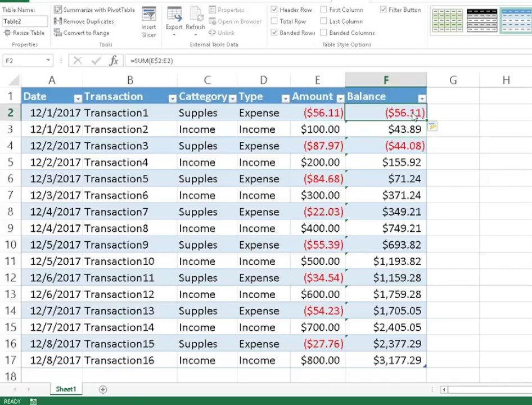Click the Insert Function fx icon
The height and width of the screenshot is (405, 532).
[114, 60]
